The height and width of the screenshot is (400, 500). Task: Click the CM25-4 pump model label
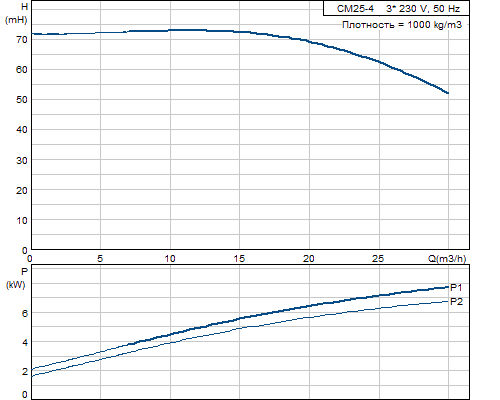[355, 9]
